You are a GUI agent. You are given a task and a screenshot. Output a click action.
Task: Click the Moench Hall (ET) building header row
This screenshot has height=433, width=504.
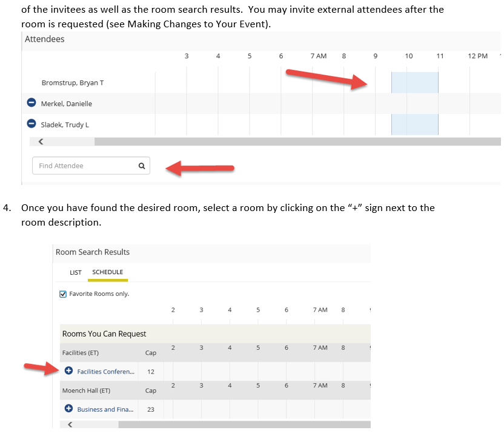click(x=215, y=390)
